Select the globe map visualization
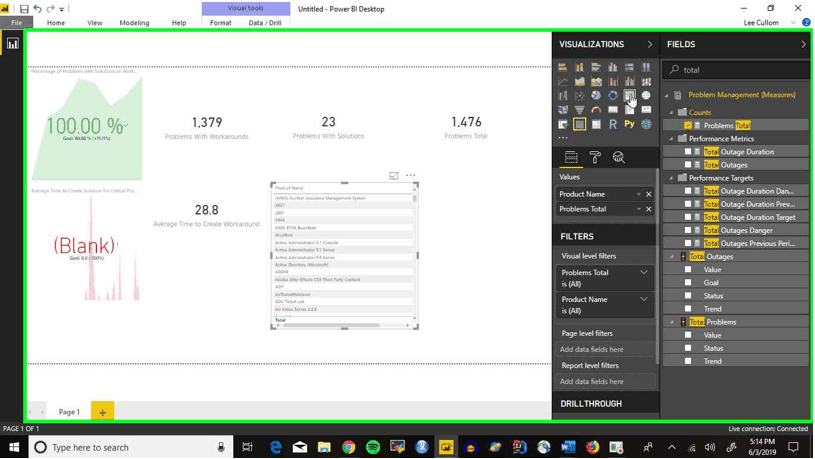815x459 pixels. click(646, 95)
